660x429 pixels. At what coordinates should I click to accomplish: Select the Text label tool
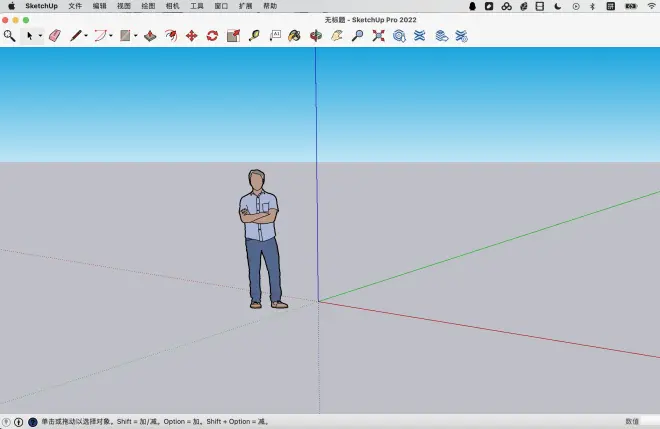pos(275,35)
